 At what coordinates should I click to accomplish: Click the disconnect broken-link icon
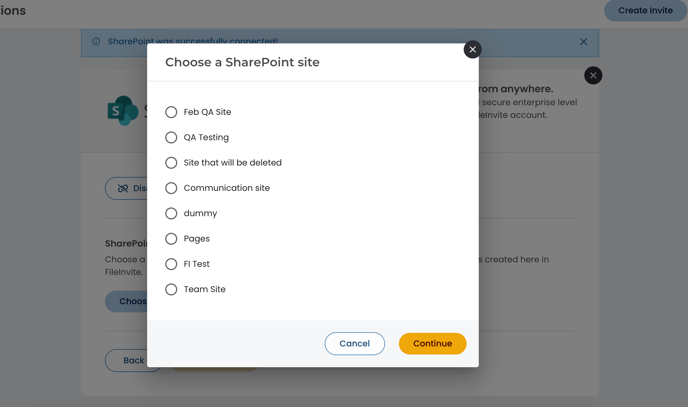pyautogui.click(x=123, y=188)
